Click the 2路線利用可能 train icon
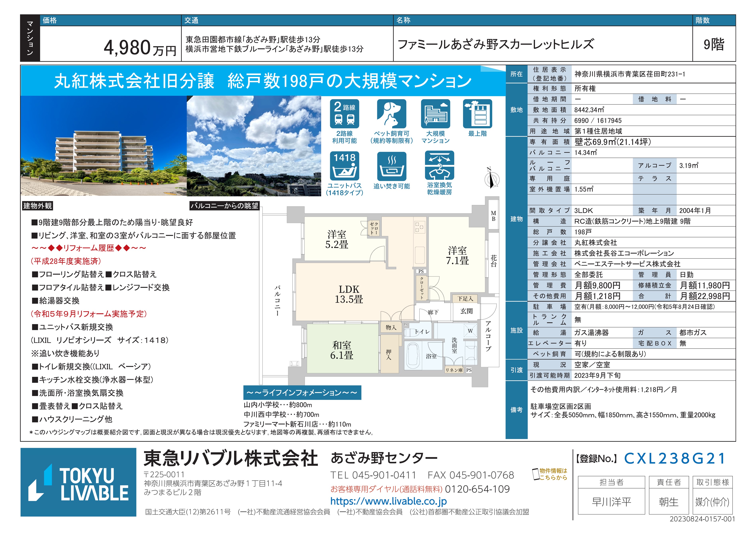Image resolution: width=756 pixels, height=534 pixels. click(x=344, y=114)
